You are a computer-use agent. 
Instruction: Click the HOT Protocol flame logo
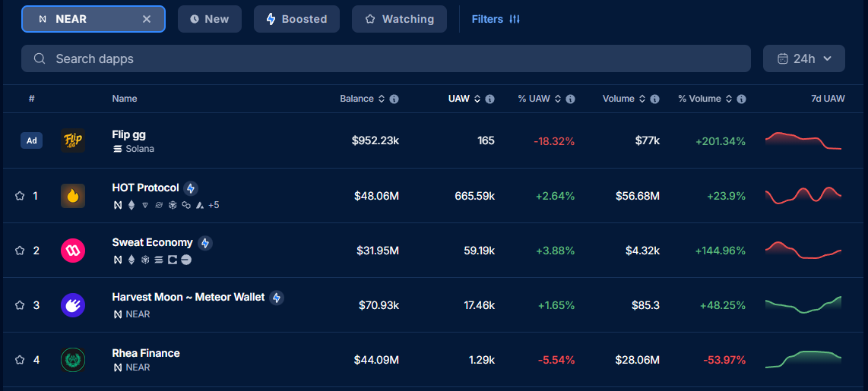(x=73, y=196)
